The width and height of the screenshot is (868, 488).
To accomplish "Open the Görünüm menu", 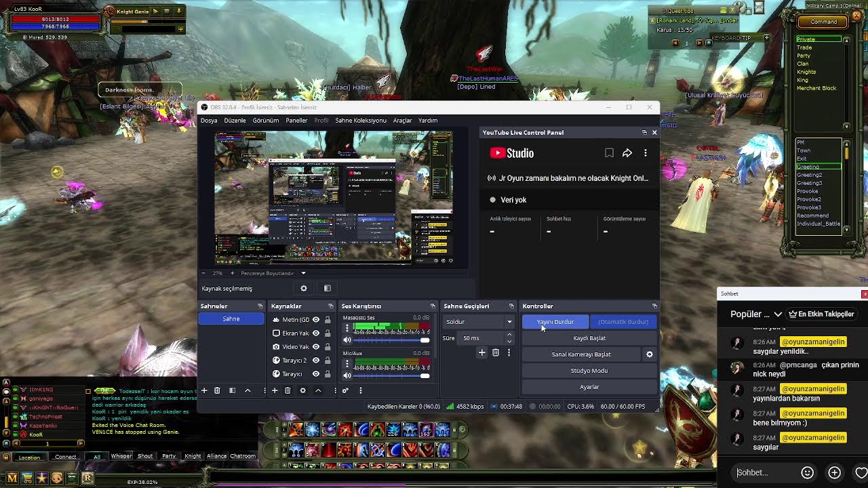I will (x=266, y=121).
